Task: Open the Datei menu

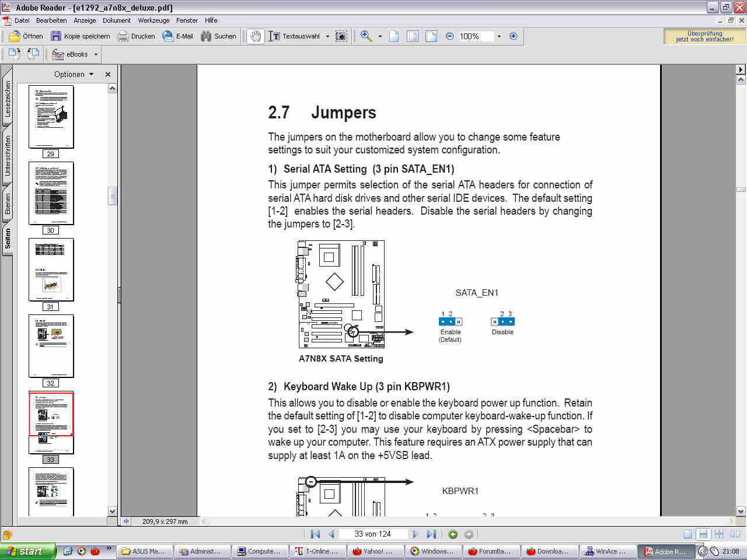Action: point(22,20)
